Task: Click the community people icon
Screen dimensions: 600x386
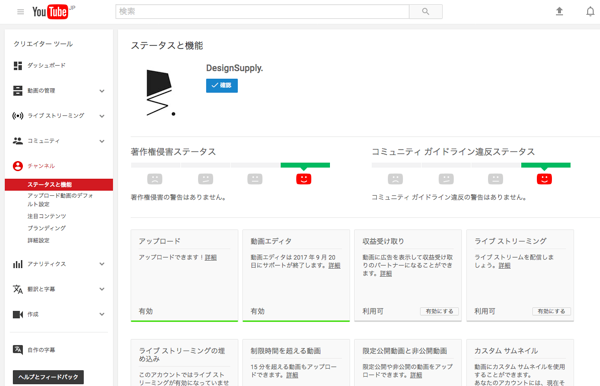Action: click(18, 141)
